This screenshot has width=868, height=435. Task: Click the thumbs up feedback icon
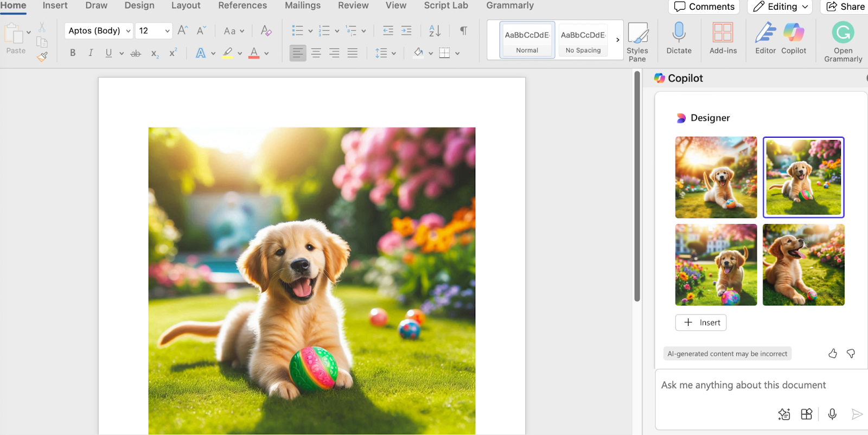(833, 354)
